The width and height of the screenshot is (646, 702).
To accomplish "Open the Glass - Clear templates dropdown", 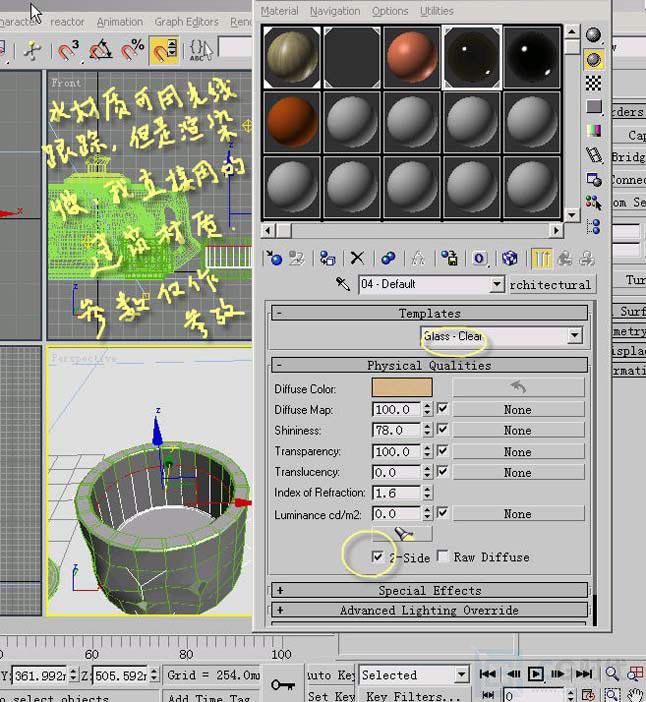I will [574, 336].
